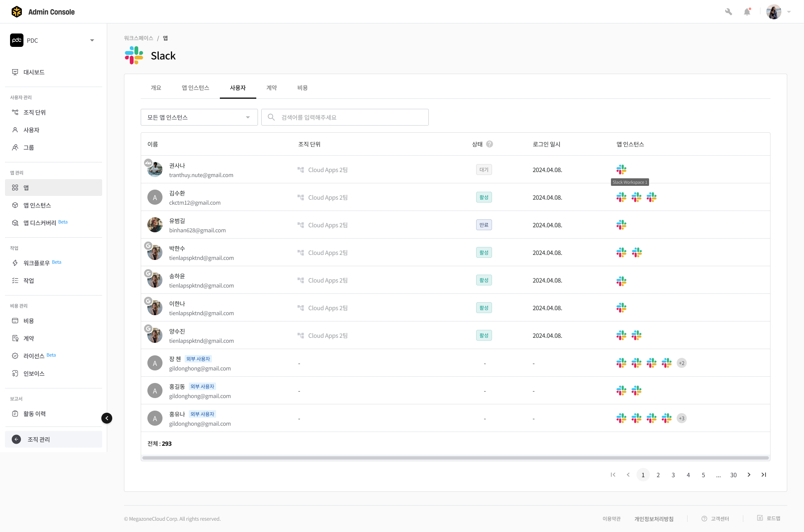Open the notifications bell

coord(747,12)
